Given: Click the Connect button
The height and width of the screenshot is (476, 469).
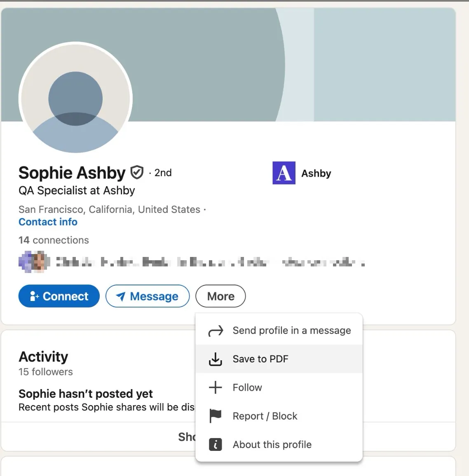Looking at the screenshot, I should pos(59,296).
